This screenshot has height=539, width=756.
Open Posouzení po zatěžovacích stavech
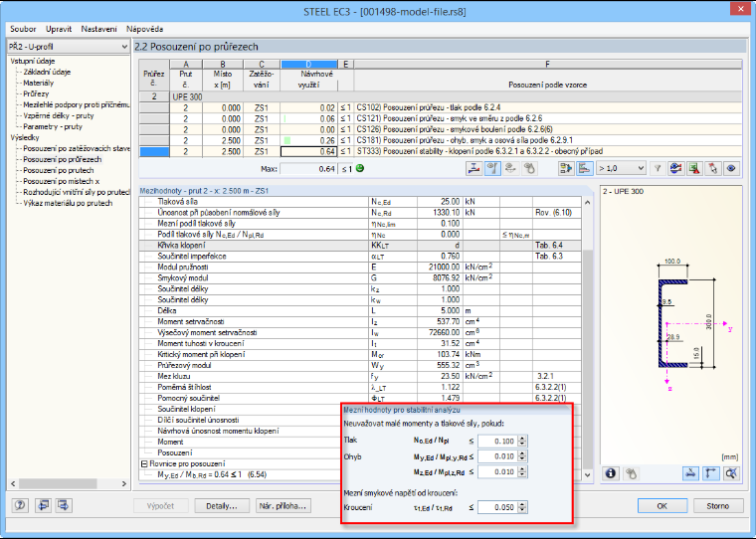click(x=77, y=148)
